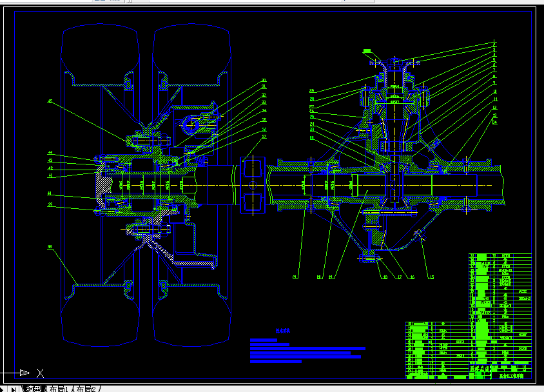Select part callout number 38
544x392 pixels.
(50, 247)
